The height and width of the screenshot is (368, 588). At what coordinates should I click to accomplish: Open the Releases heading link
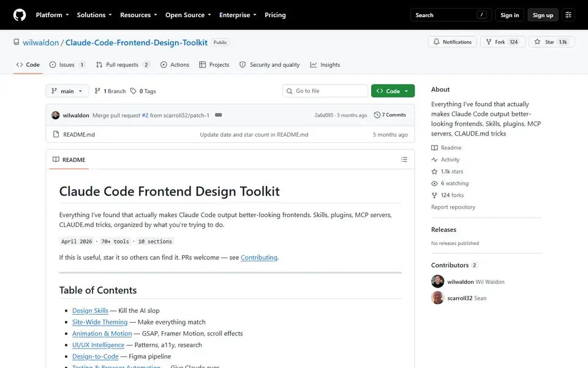(443, 229)
